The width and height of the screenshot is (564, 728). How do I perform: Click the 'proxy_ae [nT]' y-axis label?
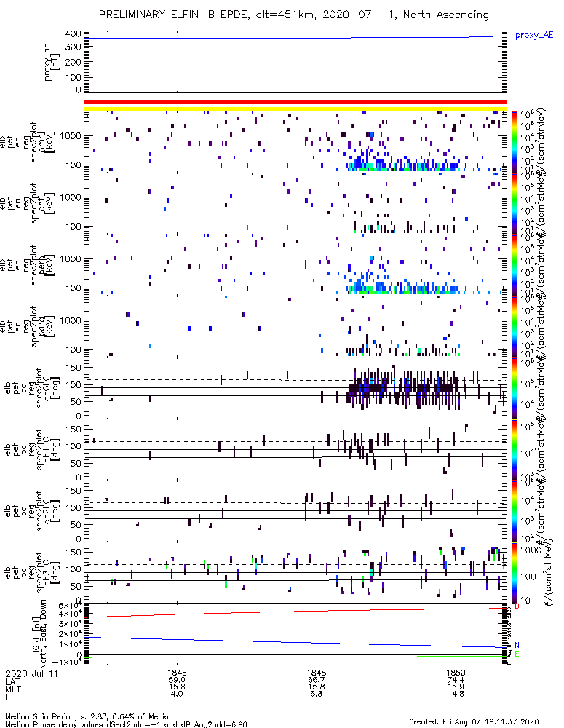pos(52,62)
